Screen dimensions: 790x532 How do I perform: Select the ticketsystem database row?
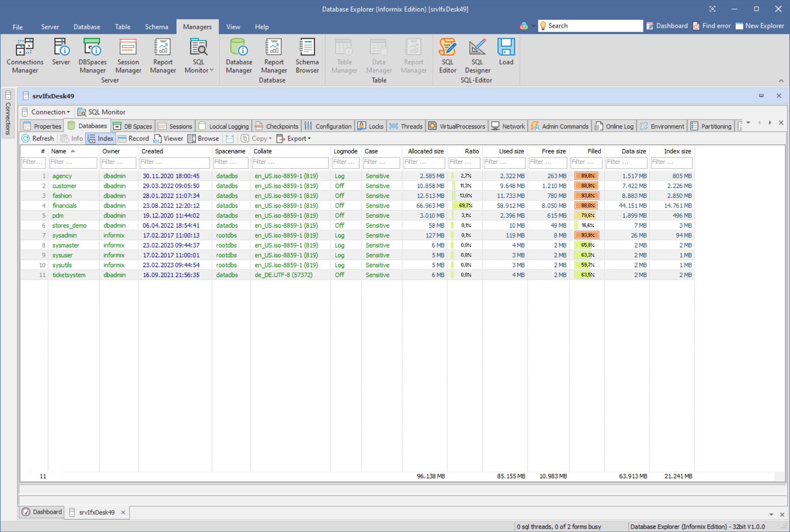[x=357, y=275]
